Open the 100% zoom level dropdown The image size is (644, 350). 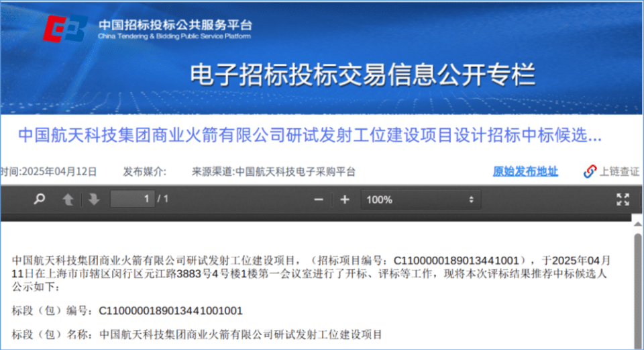click(x=421, y=200)
